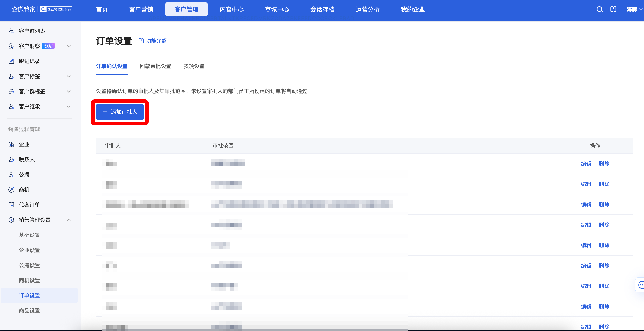Open 运营分析 in the top navigation
The height and width of the screenshot is (331, 644).
pyautogui.click(x=367, y=9)
